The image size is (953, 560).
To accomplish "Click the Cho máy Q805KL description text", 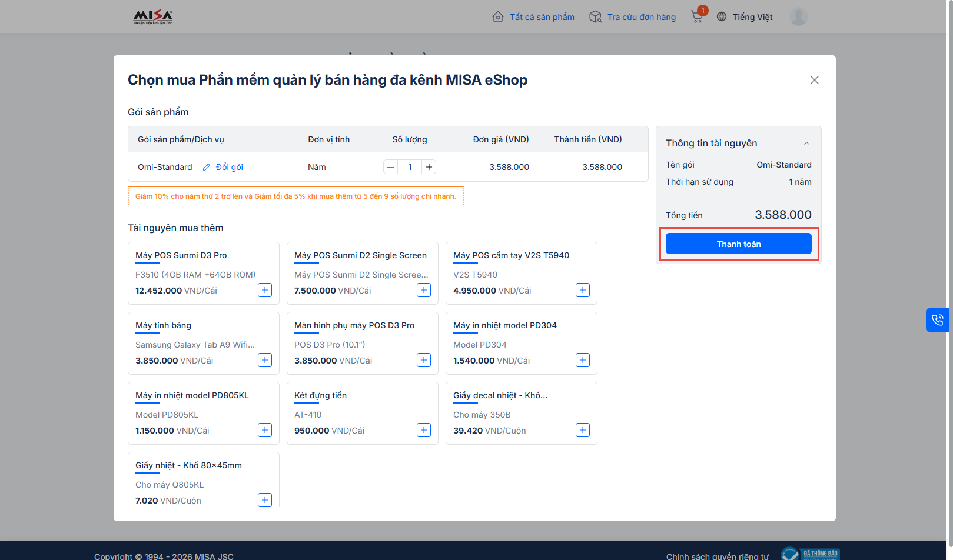I will pyautogui.click(x=170, y=485).
